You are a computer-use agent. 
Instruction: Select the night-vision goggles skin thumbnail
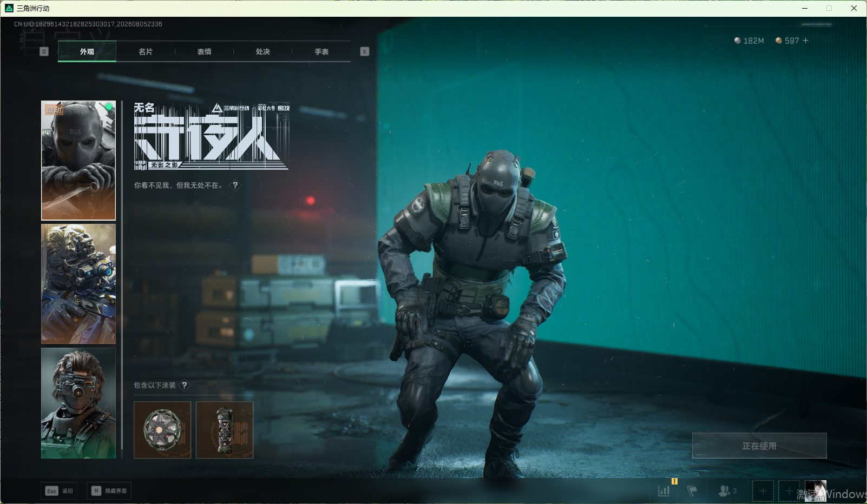(78, 403)
